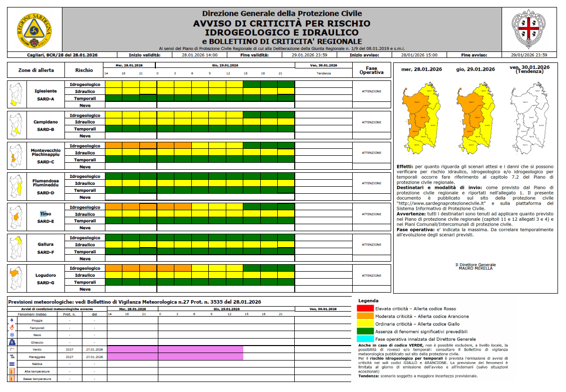
Task: Click the Vento wind icon
Action: click(12, 350)
